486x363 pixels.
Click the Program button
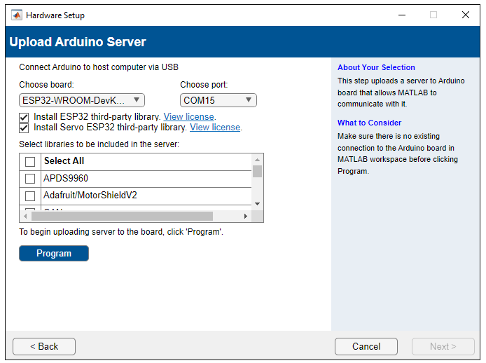pyautogui.click(x=54, y=253)
